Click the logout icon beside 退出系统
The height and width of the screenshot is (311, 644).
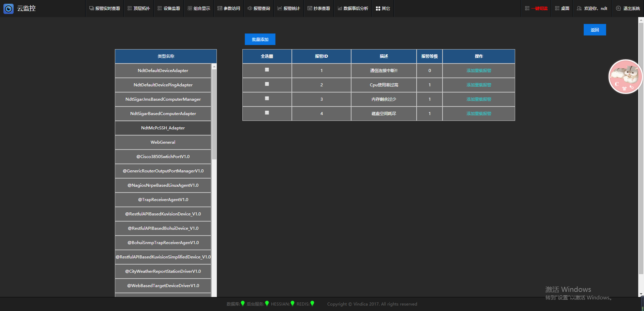618,9
